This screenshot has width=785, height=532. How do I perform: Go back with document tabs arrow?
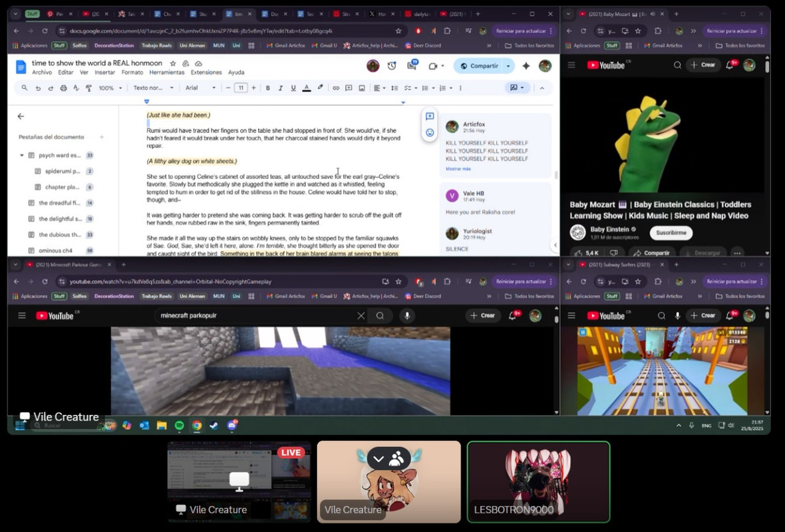coord(21,116)
